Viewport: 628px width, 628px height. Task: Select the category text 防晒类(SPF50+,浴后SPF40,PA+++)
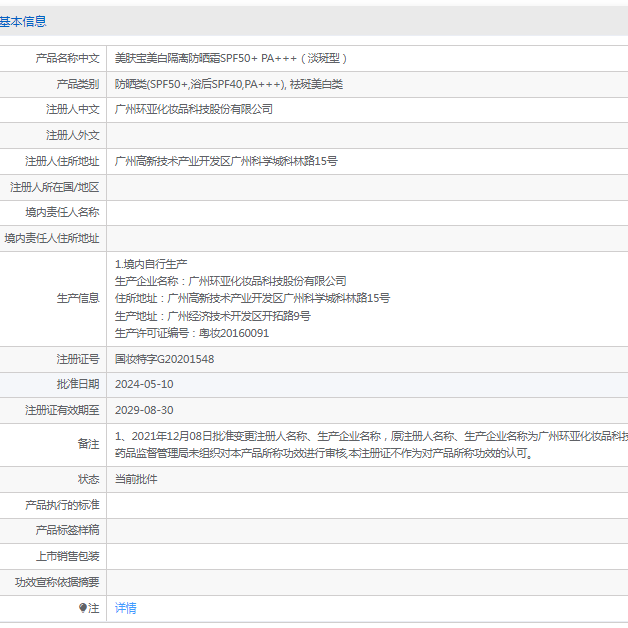[x=200, y=84]
